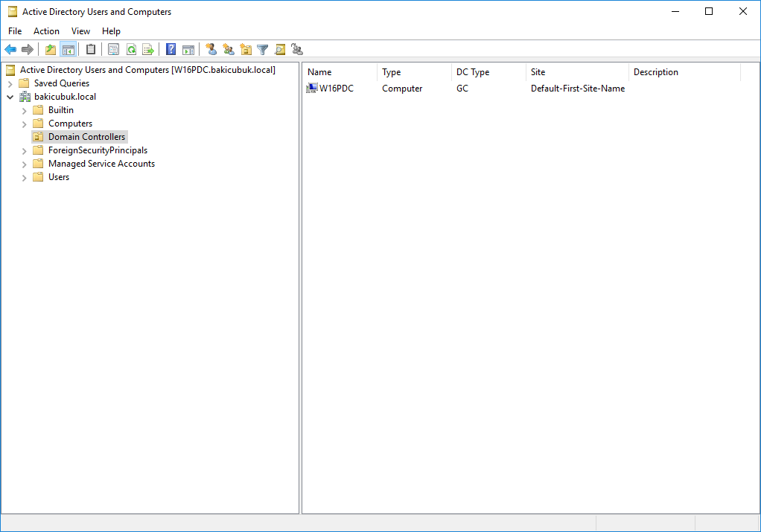Expand the Builtin container
This screenshot has height=532, width=761.
pos(25,111)
